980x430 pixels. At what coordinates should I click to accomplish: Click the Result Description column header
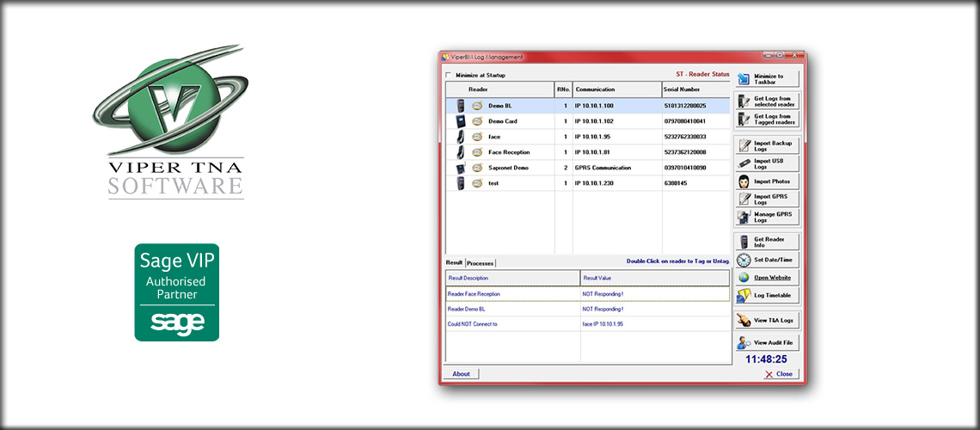point(513,278)
